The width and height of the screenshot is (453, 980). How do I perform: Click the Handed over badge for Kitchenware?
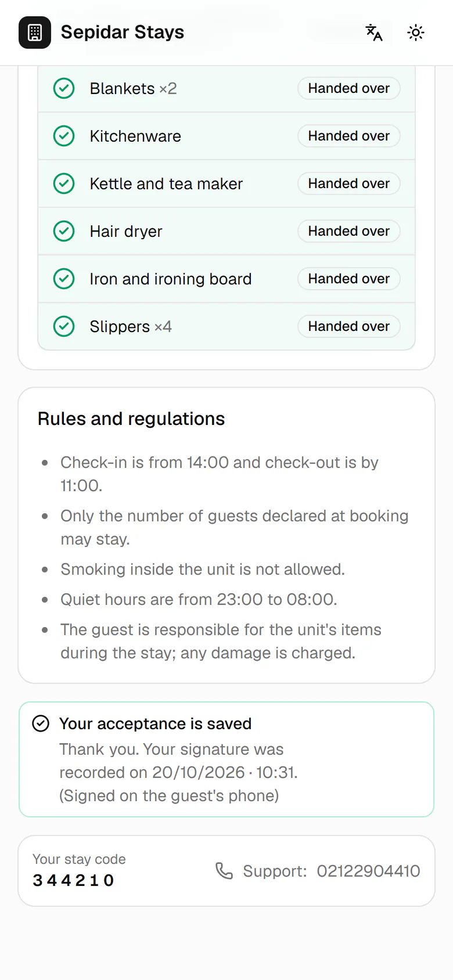349,136
